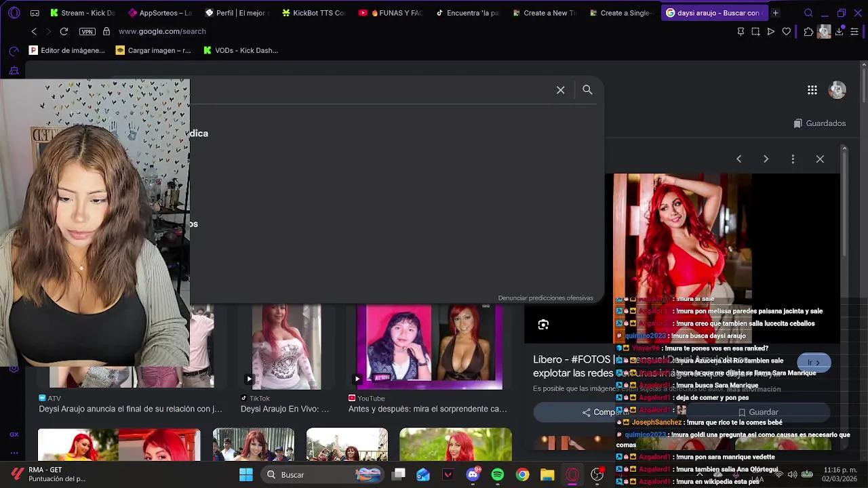Switch to the FUNAS Y FAC YouTube tab

click(x=391, y=13)
